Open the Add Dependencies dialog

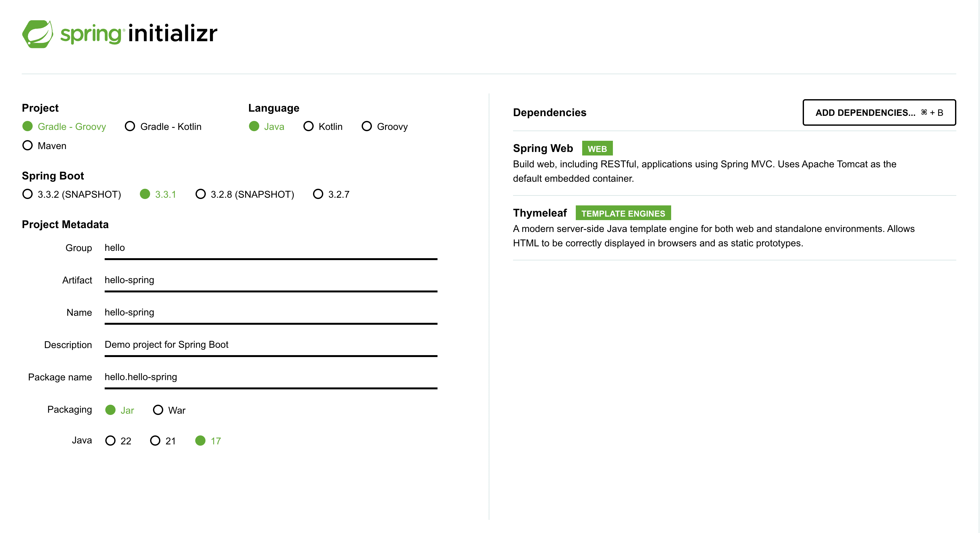(x=879, y=113)
